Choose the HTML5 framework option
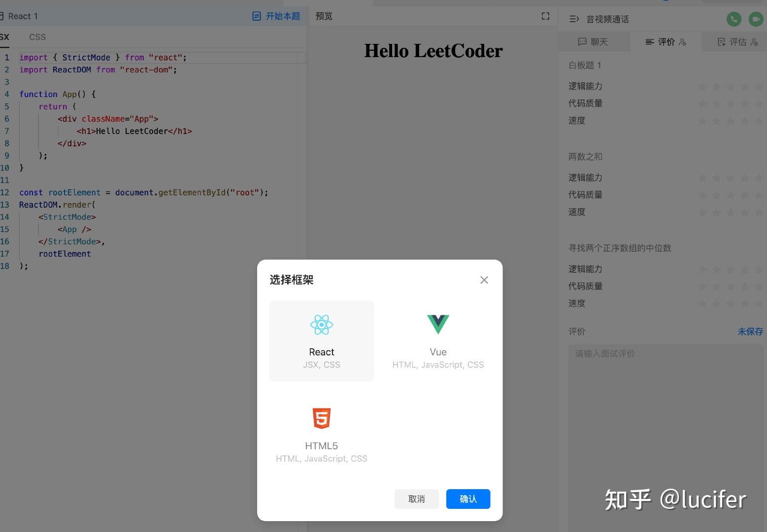 pos(321,433)
